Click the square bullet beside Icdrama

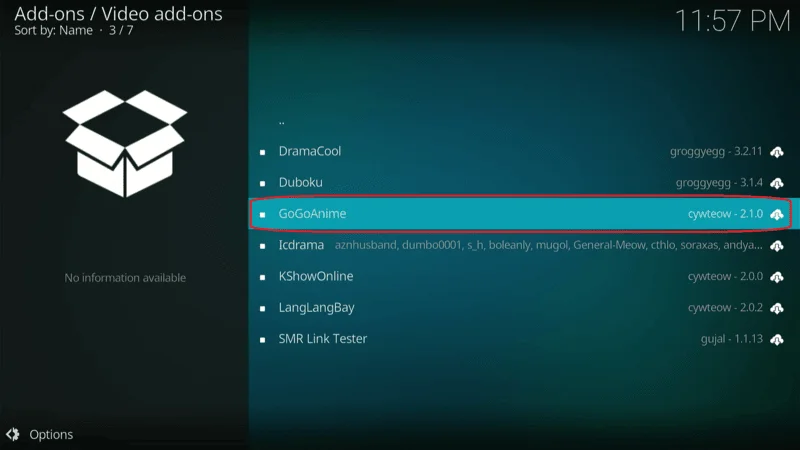click(x=262, y=246)
